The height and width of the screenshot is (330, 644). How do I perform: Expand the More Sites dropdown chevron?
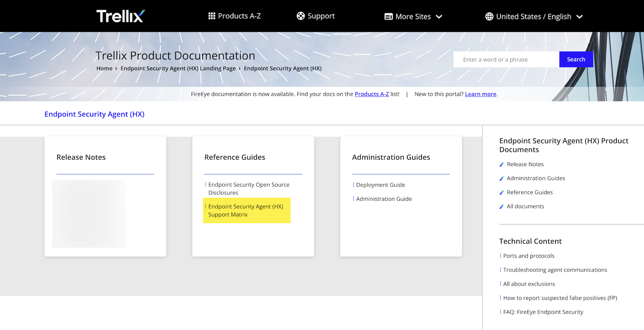439,17
